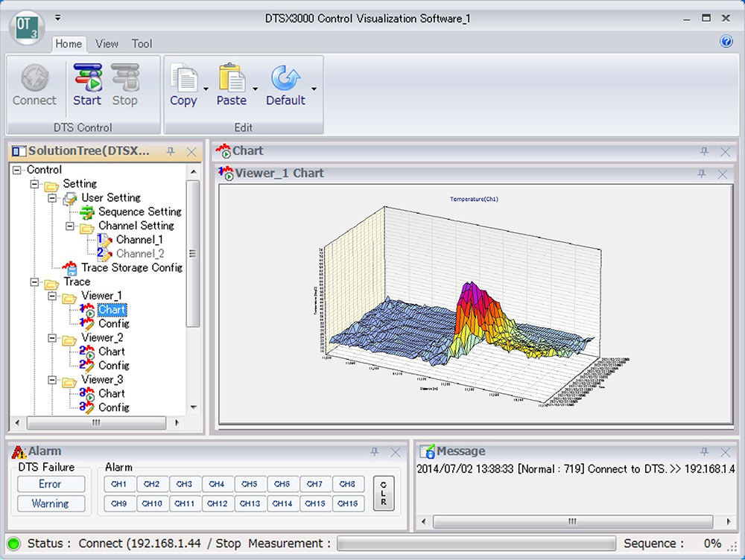Open the help question mark icon
Image resolution: width=745 pixels, height=560 pixels.
coord(726,42)
